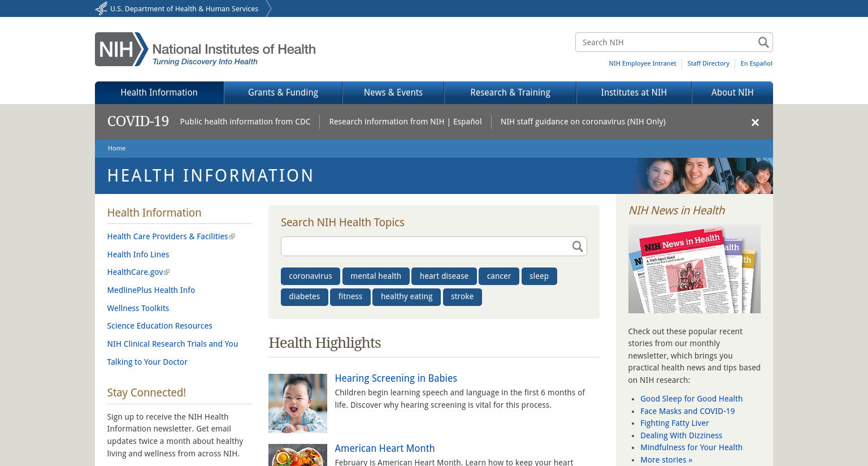Open Wellness Toolkits link

point(138,308)
